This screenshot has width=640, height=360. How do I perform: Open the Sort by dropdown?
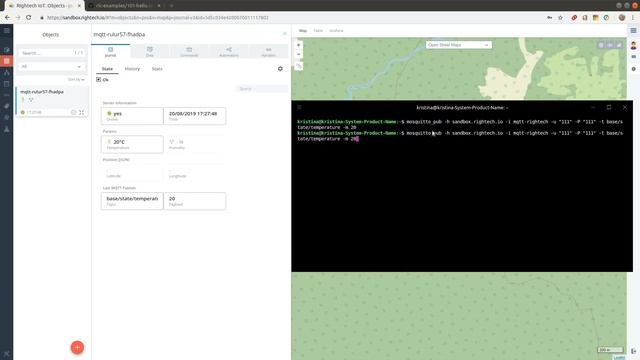coord(76,80)
